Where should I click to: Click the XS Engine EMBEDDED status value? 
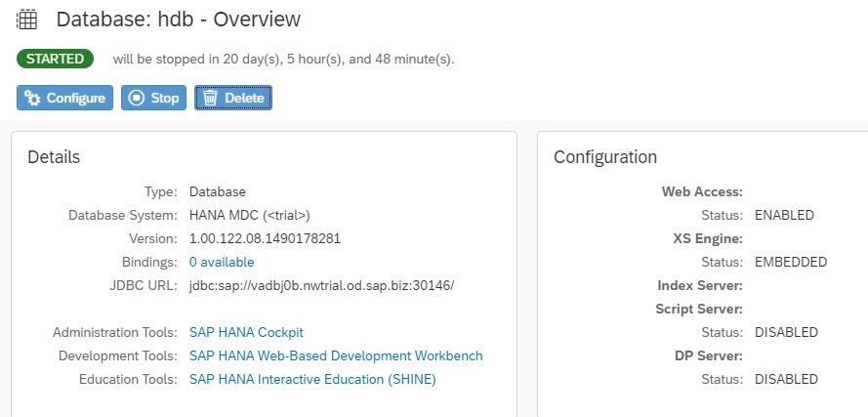point(791,262)
